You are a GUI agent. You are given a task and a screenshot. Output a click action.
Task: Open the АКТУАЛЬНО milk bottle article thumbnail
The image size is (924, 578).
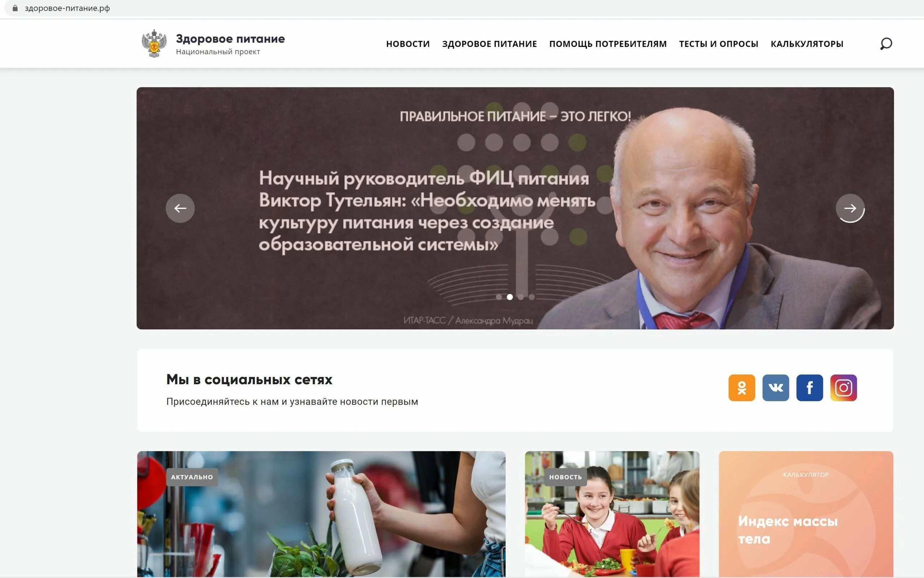click(x=321, y=514)
